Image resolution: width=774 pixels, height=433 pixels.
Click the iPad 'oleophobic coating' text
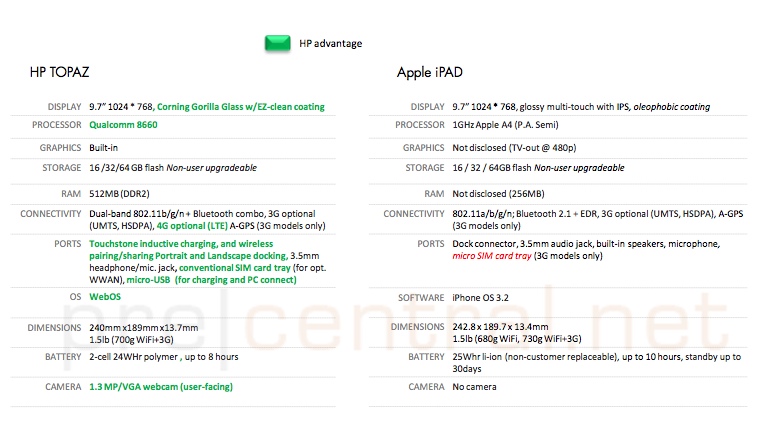tap(671, 107)
